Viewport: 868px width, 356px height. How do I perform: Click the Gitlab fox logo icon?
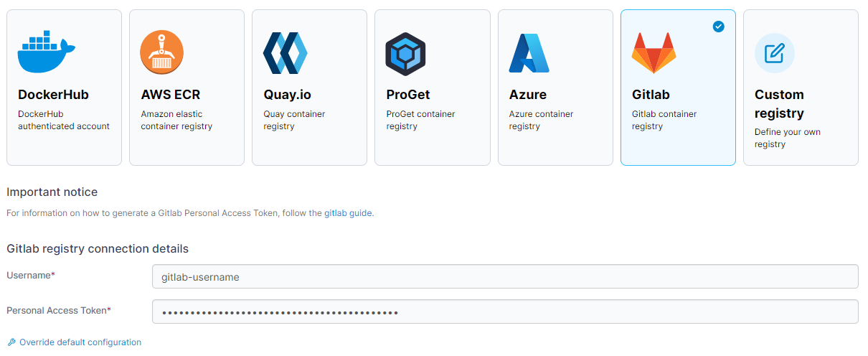(x=653, y=53)
